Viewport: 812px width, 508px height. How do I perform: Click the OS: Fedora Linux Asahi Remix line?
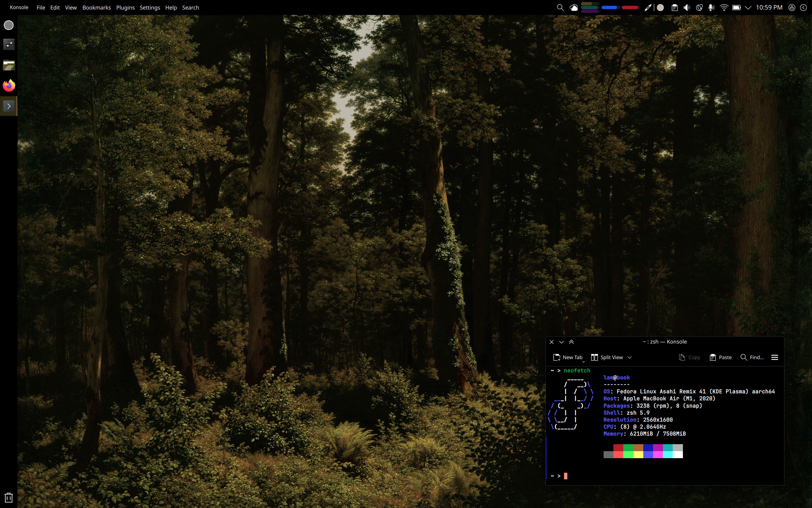689,391
